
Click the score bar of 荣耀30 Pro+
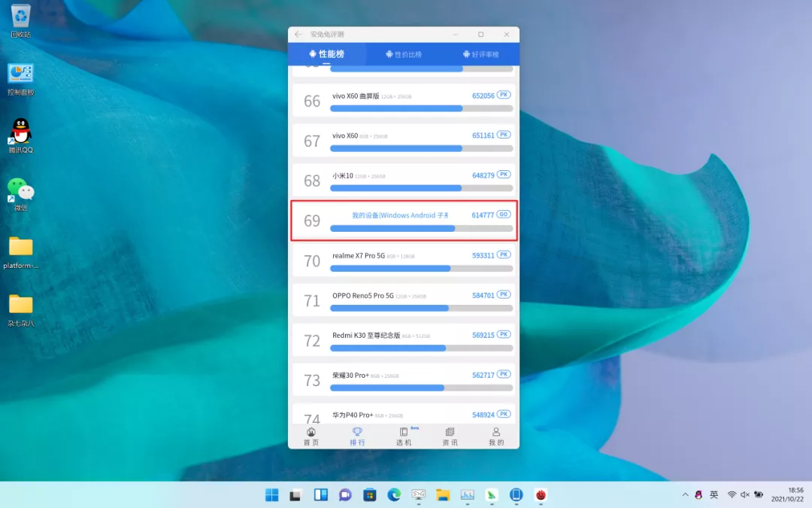point(422,388)
